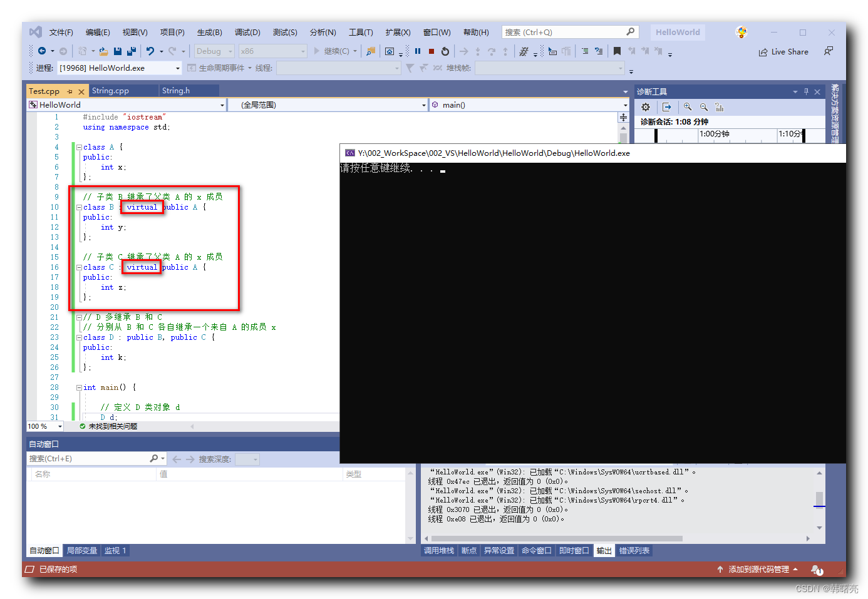Click the editor split window icon
This screenshot has height=599, width=868.
point(623,118)
